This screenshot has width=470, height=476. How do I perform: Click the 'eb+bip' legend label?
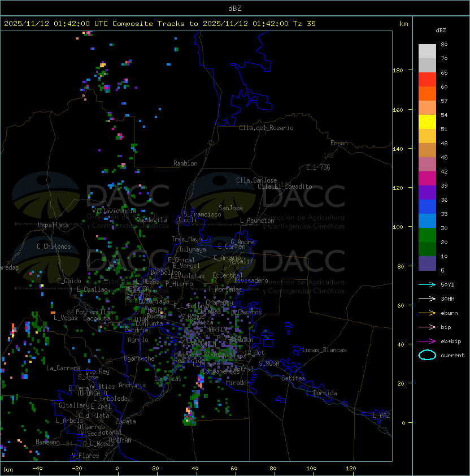[x=451, y=341]
